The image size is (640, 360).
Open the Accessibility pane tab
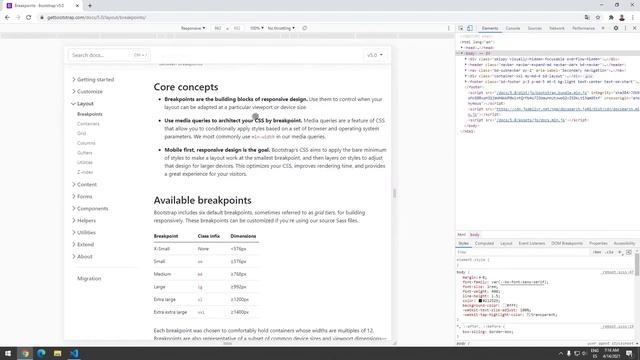(624, 243)
